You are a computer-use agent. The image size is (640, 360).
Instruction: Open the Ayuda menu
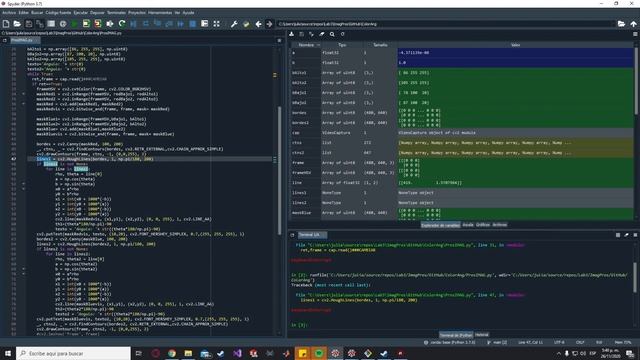(x=188, y=13)
